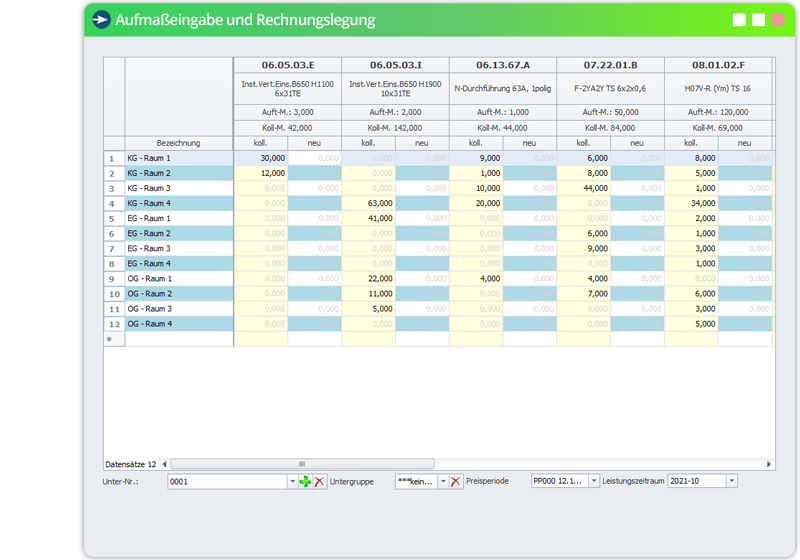800x560 pixels.
Task: Open the Untergruppe dropdown arrow
Action: click(x=443, y=481)
